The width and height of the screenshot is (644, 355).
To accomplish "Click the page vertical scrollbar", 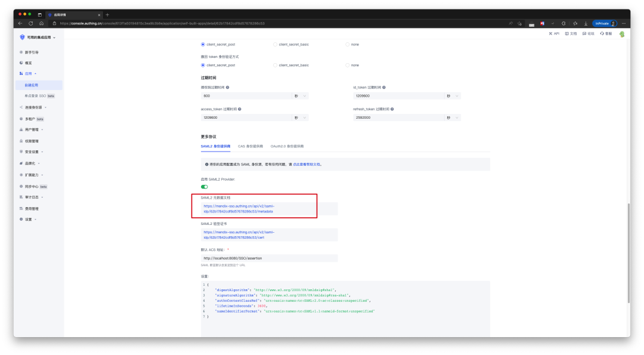I will coord(628,253).
